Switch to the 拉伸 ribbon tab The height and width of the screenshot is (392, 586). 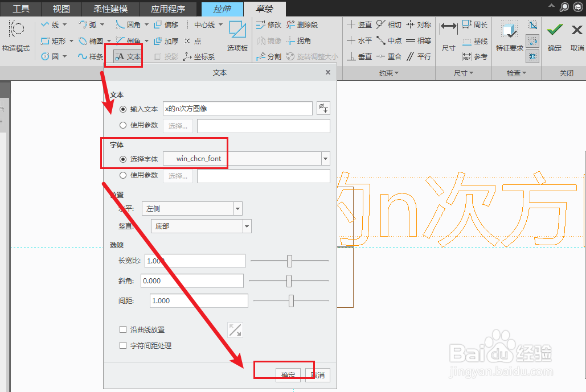(x=222, y=9)
